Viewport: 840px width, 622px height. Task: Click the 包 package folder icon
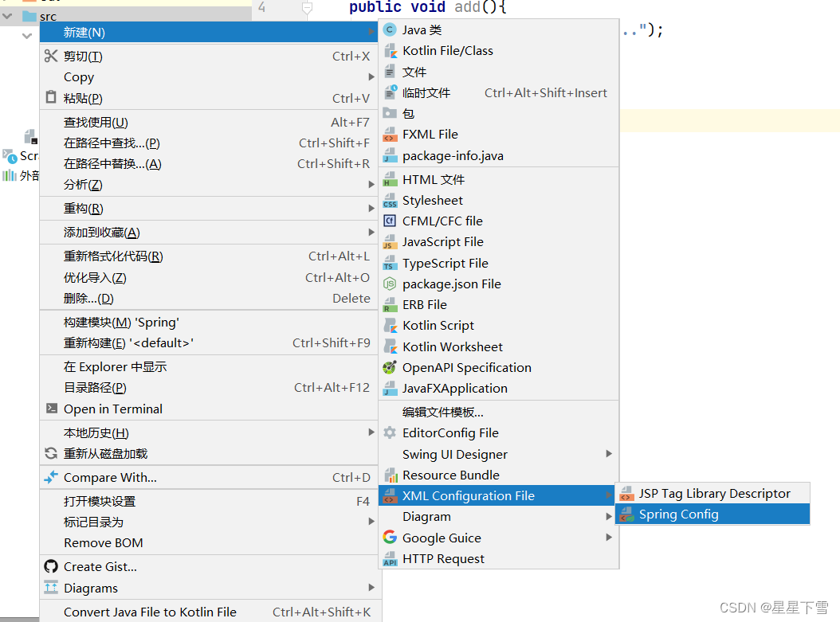(390, 113)
